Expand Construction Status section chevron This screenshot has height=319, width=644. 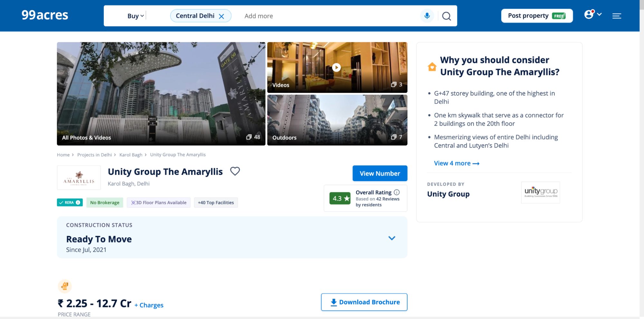[x=392, y=238]
